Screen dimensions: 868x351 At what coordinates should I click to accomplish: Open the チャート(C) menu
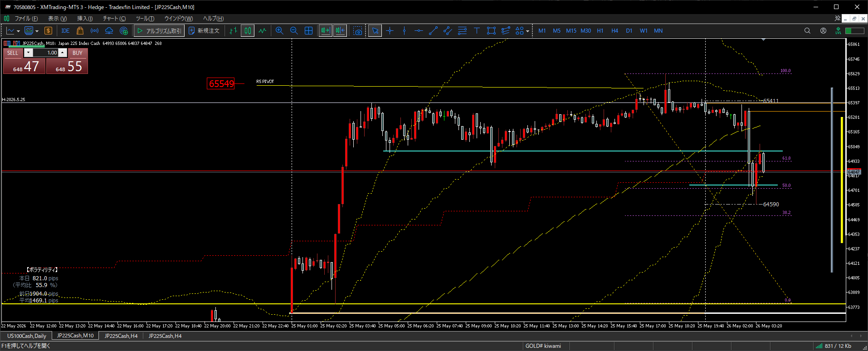point(114,19)
